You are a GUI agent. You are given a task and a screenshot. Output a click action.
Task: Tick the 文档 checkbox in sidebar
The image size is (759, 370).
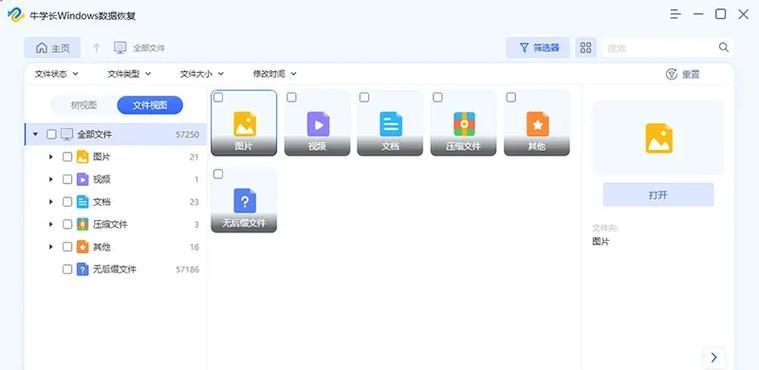click(67, 201)
